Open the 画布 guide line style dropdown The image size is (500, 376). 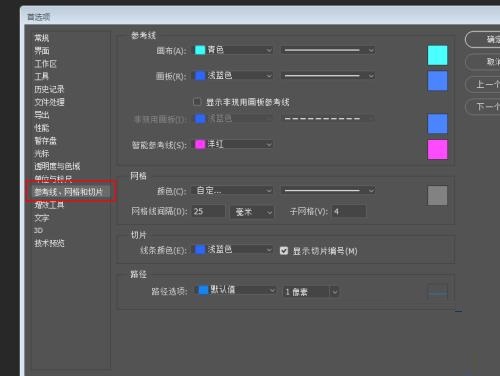(x=328, y=50)
